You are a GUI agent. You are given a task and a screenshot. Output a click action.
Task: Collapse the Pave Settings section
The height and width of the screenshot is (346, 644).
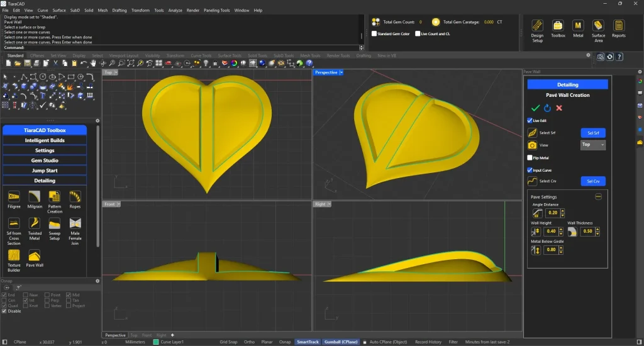point(598,197)
